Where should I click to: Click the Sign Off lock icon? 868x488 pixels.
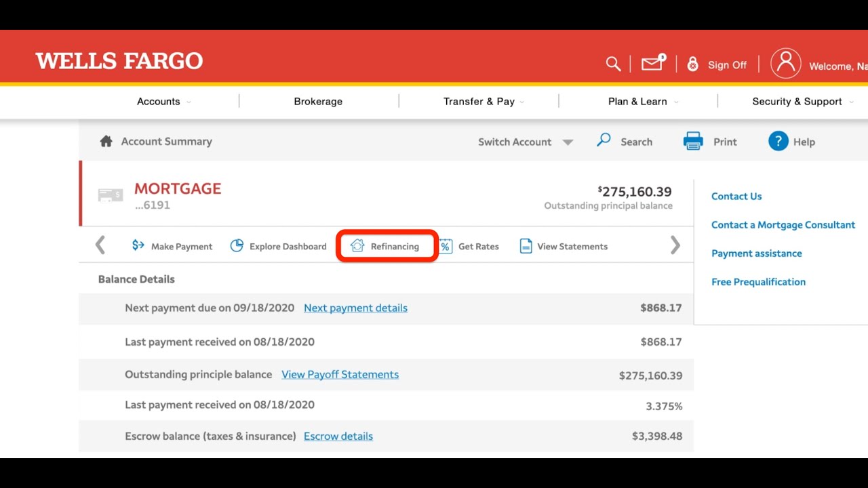[x=692, y=64]
